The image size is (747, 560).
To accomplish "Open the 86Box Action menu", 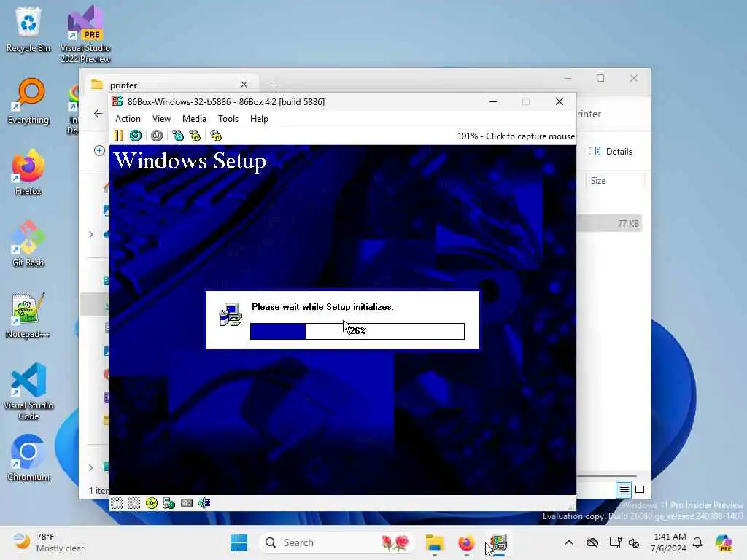I will pyautogui.click(x=128, y=119).
